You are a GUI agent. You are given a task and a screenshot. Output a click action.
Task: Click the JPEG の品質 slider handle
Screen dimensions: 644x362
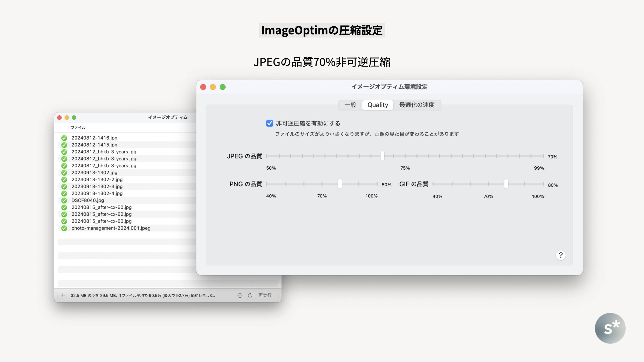click(x=382, y=156)
